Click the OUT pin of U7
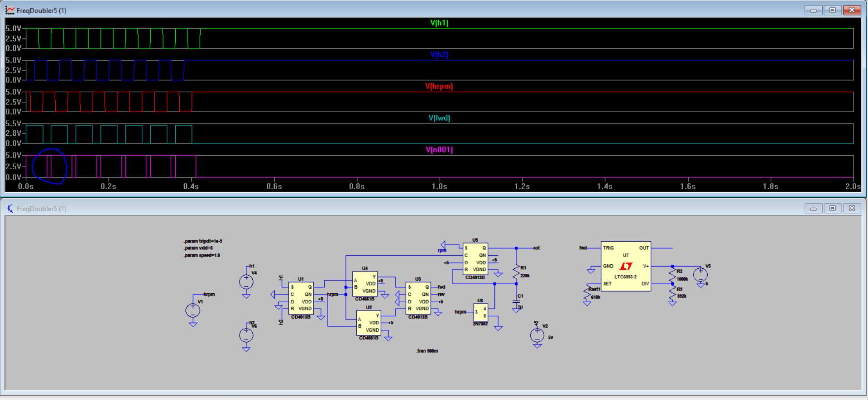868x400 pixels. tap(644, 248)
